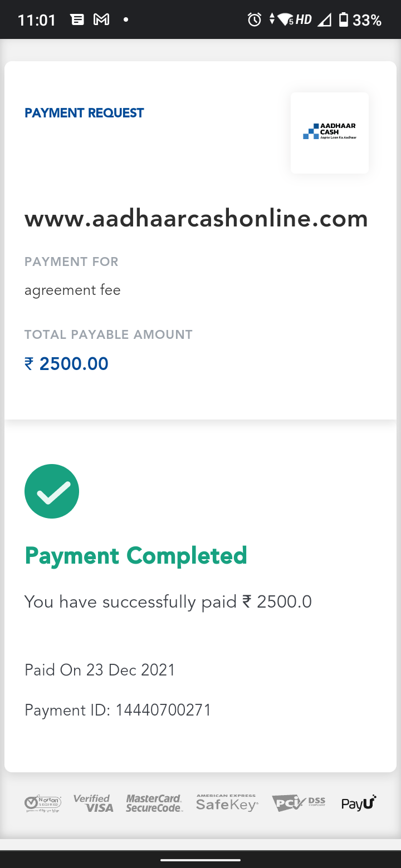
Task: Open the www.aadhaarcashonline.com link
Action: (196, 219)
